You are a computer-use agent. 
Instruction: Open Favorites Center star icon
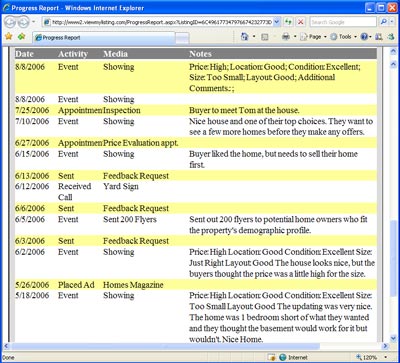[x=9, y=37]
